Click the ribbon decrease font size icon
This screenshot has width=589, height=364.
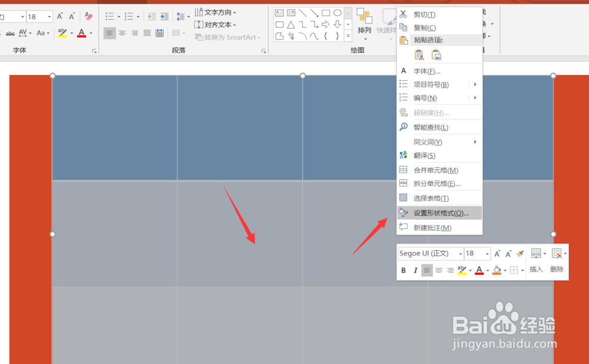click(x=71, y=16)
